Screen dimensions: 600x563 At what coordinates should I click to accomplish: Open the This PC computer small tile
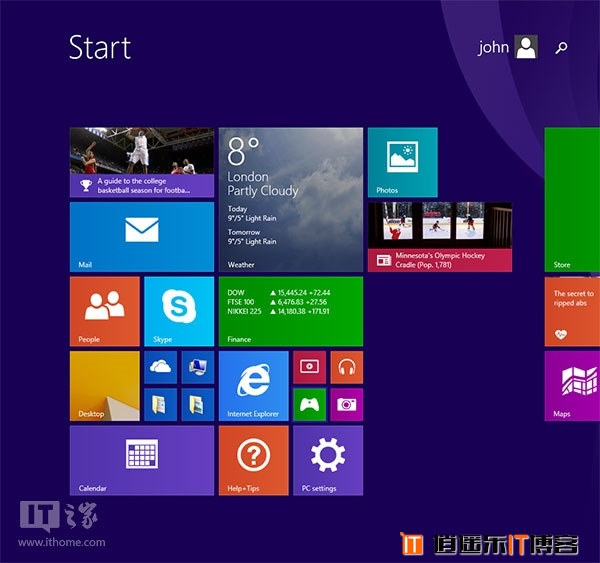click(x=198, y=367)
